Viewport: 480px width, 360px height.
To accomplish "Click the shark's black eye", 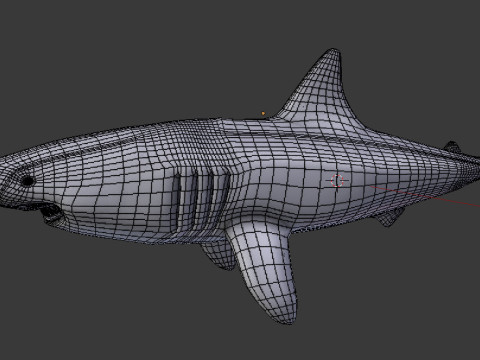I will (27, 181).
